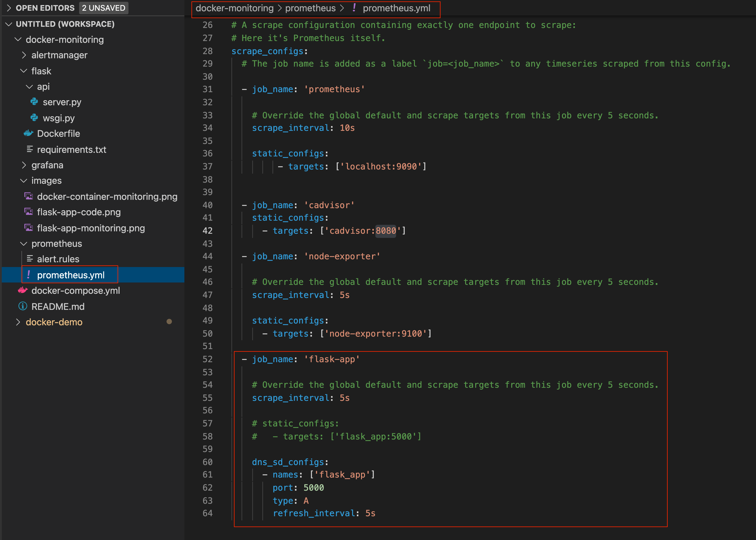Click the image icon for flask-app-code.png
The image size is (756, 540).
click(x=29, y=212)
